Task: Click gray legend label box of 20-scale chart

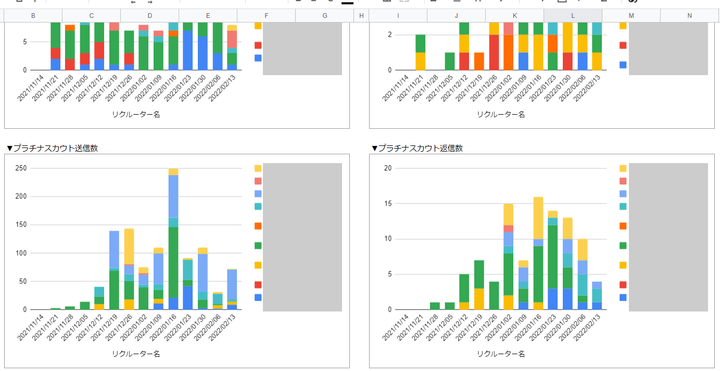Action: click(x=668, y=237)
